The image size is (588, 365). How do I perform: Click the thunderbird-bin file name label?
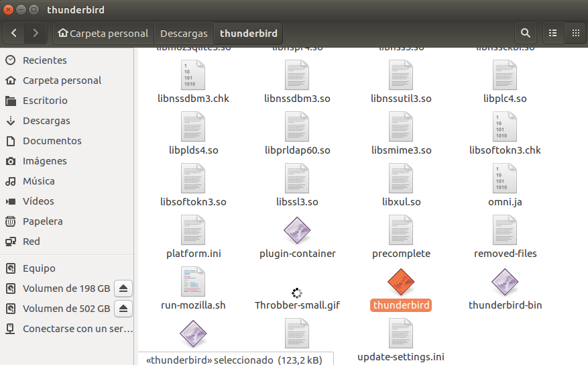click(x=505, y=305)
